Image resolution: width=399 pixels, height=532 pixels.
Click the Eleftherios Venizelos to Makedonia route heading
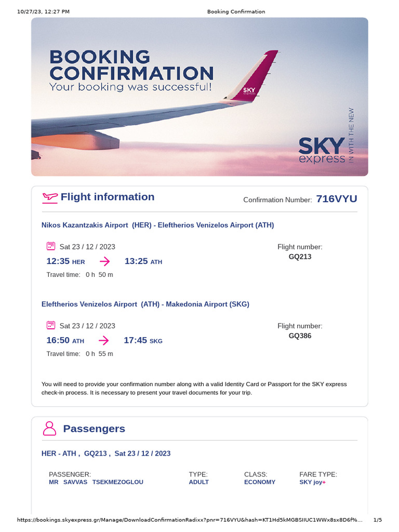145,304
